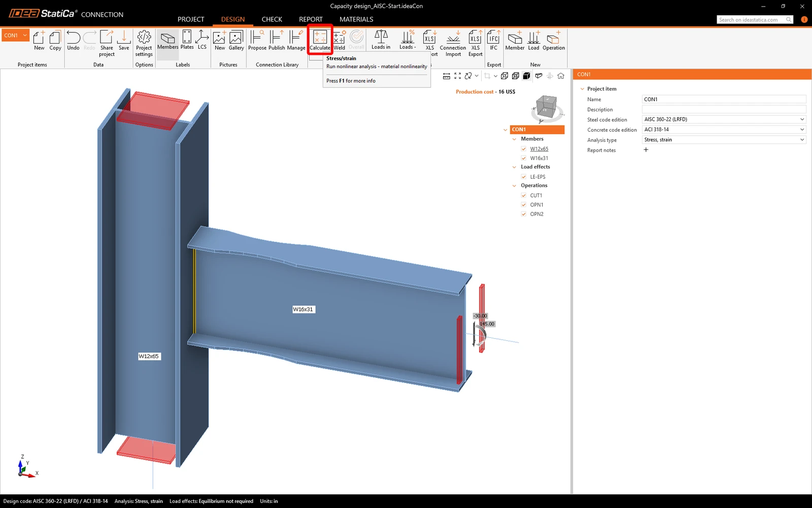The width and height of the screenshot is (812, 508).
Task: Click the zoom-to-fit view icon
Action: (458, 76)
